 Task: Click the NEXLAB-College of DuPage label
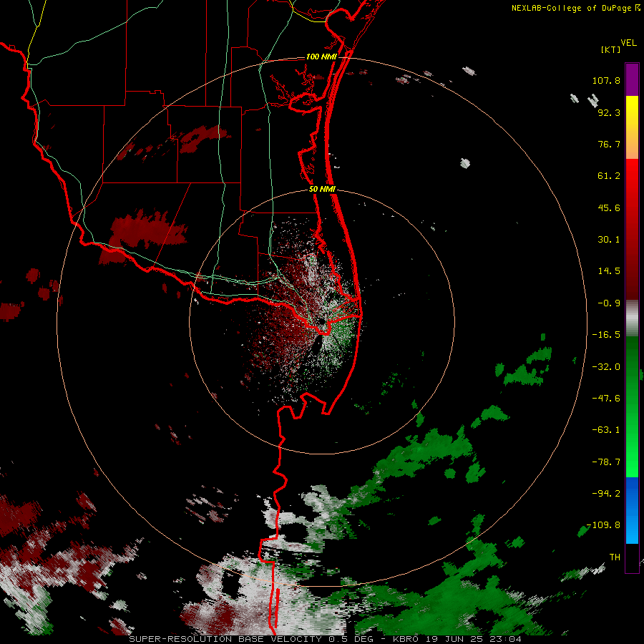[572, 8]
